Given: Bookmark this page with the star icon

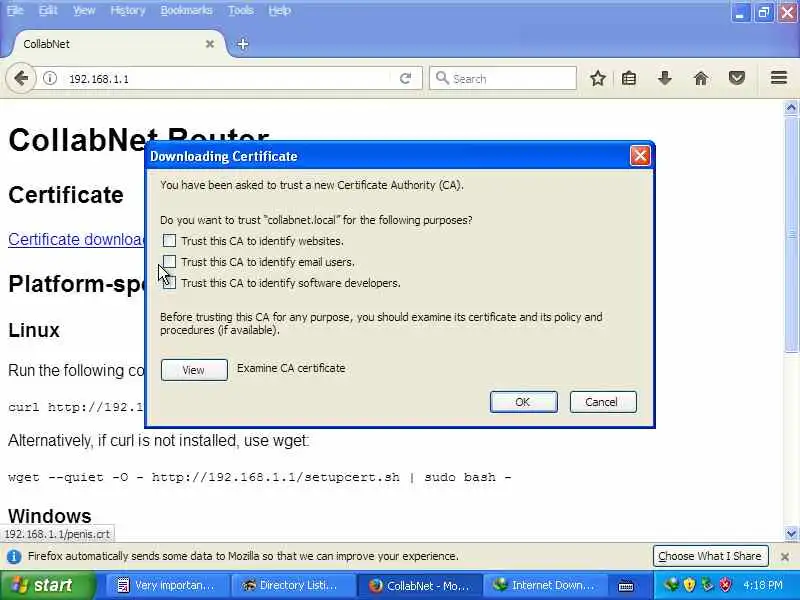Looking at the screenshot, I should click(597, 79).
